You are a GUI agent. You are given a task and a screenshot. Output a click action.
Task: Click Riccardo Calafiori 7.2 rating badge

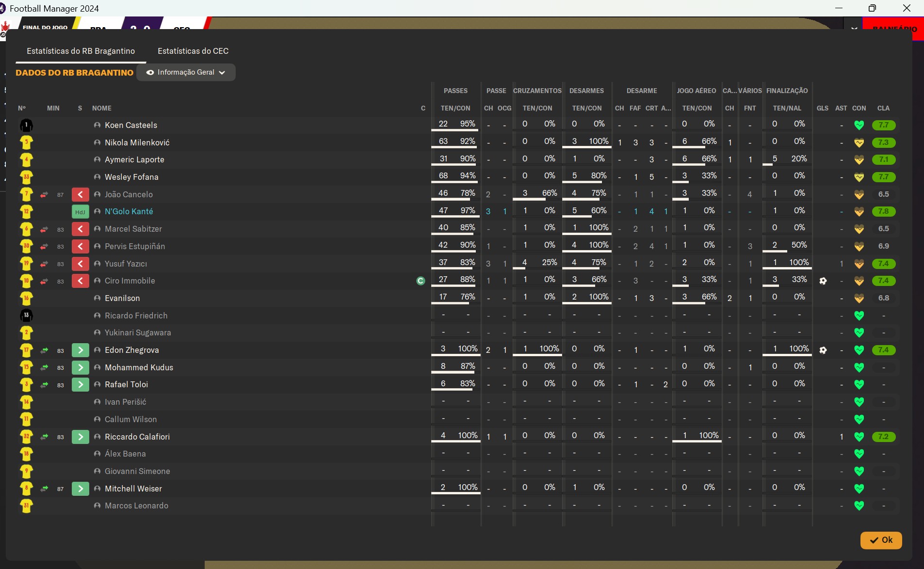coord(883,437)
